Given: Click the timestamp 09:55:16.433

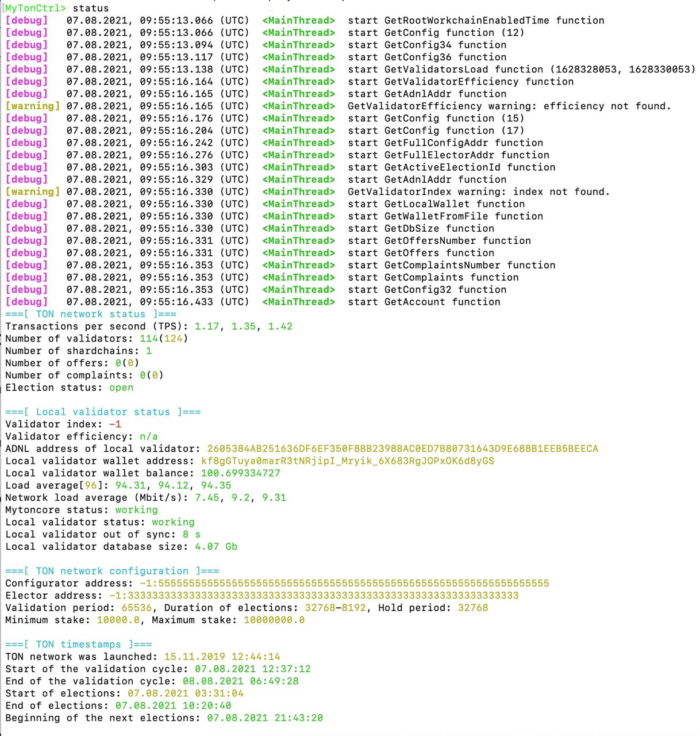Looking at the screenshot, I should coord(176,302).
